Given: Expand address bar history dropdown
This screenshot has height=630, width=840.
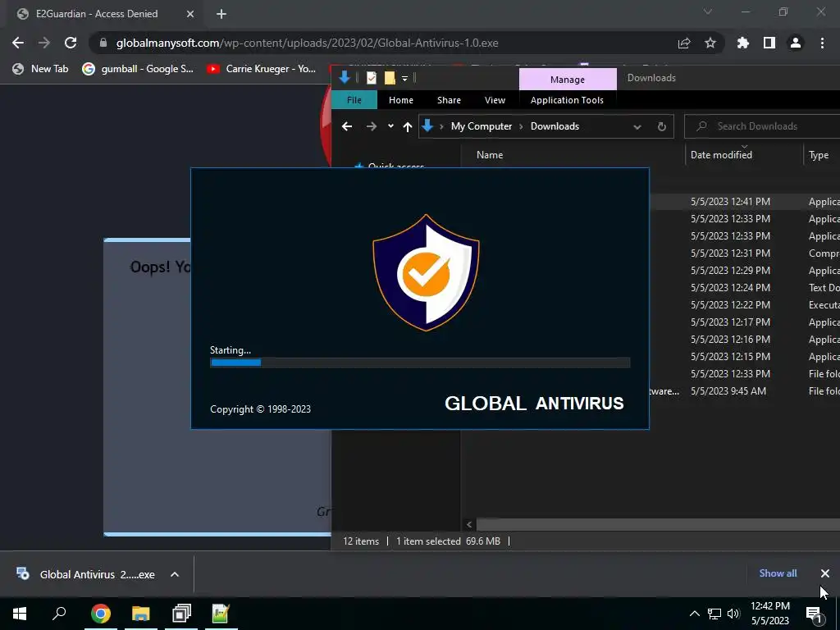Looking at the screenshot, I should (x=637, y=127).
